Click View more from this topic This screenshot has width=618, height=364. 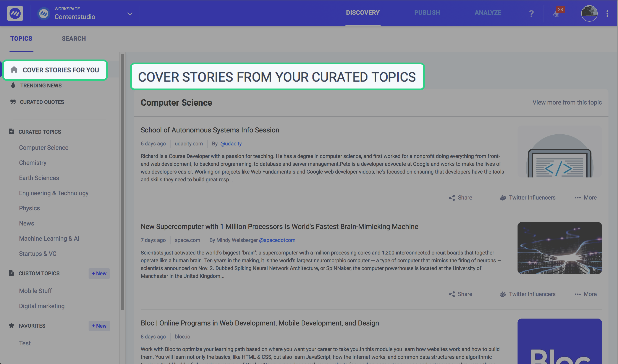[x=567, y=102]
